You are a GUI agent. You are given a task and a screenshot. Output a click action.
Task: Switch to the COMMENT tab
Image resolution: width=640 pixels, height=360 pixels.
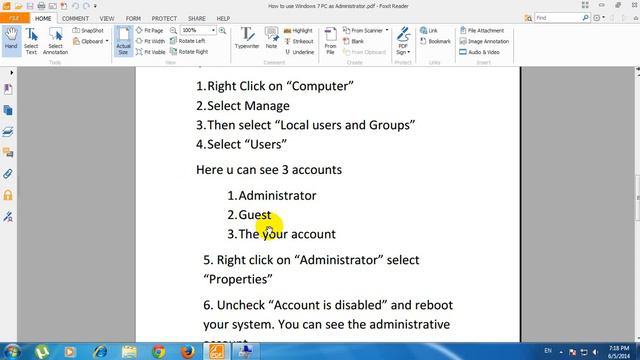point(75,18)
